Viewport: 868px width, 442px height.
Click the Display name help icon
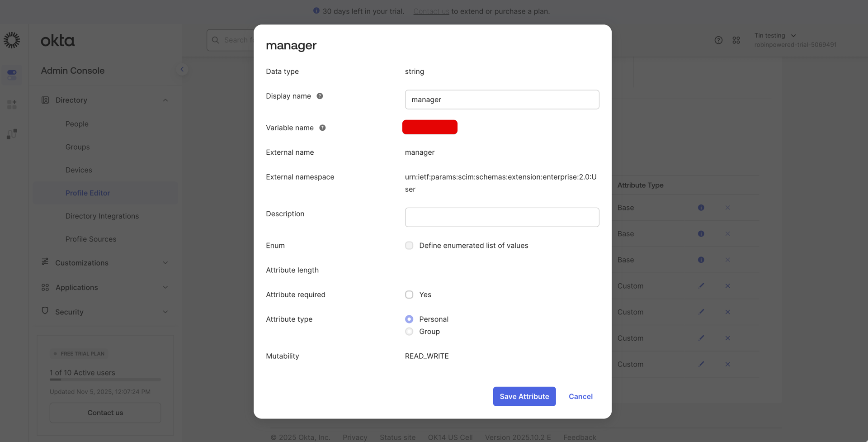[x=320, y=96]
